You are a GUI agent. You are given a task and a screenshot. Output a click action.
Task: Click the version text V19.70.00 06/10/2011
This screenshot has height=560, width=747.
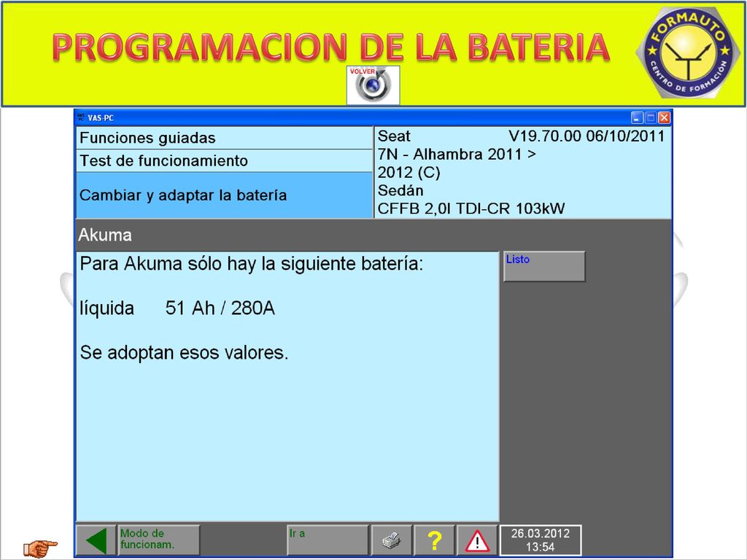[x=587, y=136]
